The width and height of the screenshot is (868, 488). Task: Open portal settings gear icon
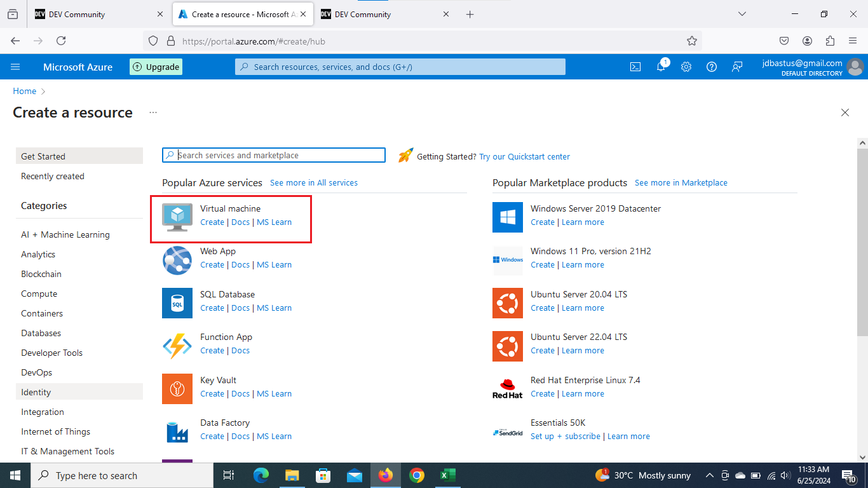point(686,67)
